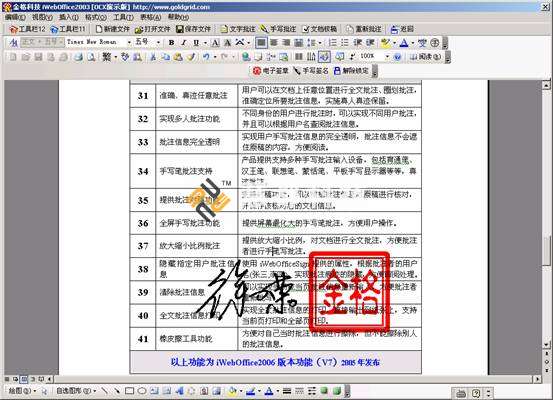Screen dimensions: 553x400
Task: Click the Paste icon
Action: pos(178,56)
